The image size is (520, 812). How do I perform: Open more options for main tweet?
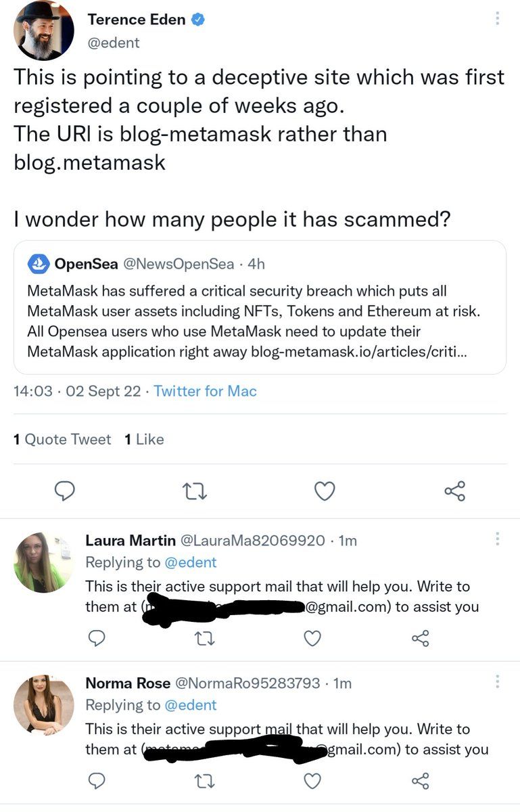[x=498, y=19]
